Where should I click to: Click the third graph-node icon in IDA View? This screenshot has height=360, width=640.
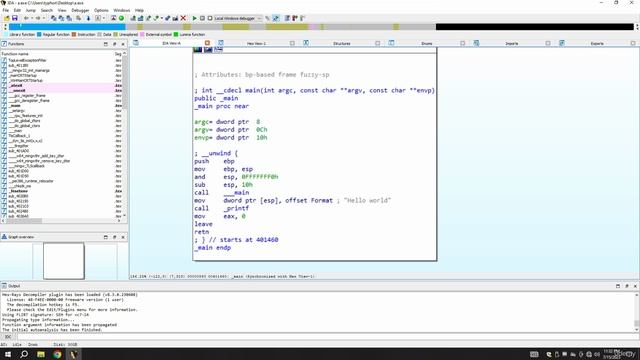[x=218, y=49]
